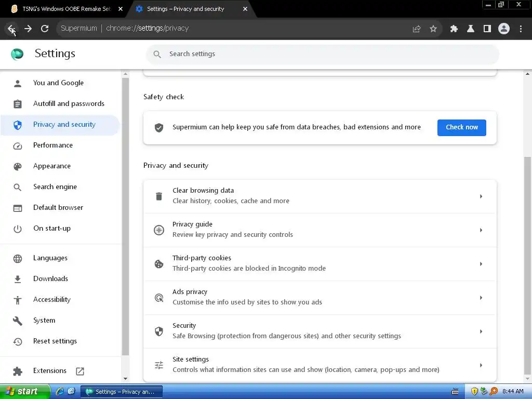Click the second quick launch browser icon
The width and height of the screenshot is (532, 399).
click(x=71, y=392)
